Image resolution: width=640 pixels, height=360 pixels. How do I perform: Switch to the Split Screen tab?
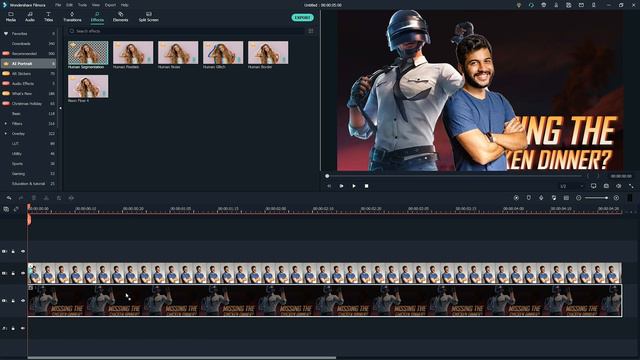coord(149,17)
